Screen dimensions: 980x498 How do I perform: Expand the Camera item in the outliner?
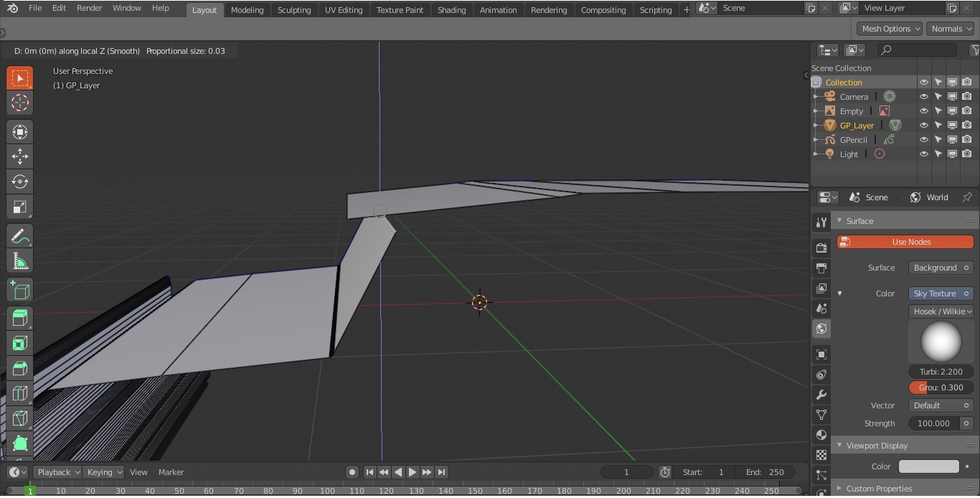pos(816,96)
